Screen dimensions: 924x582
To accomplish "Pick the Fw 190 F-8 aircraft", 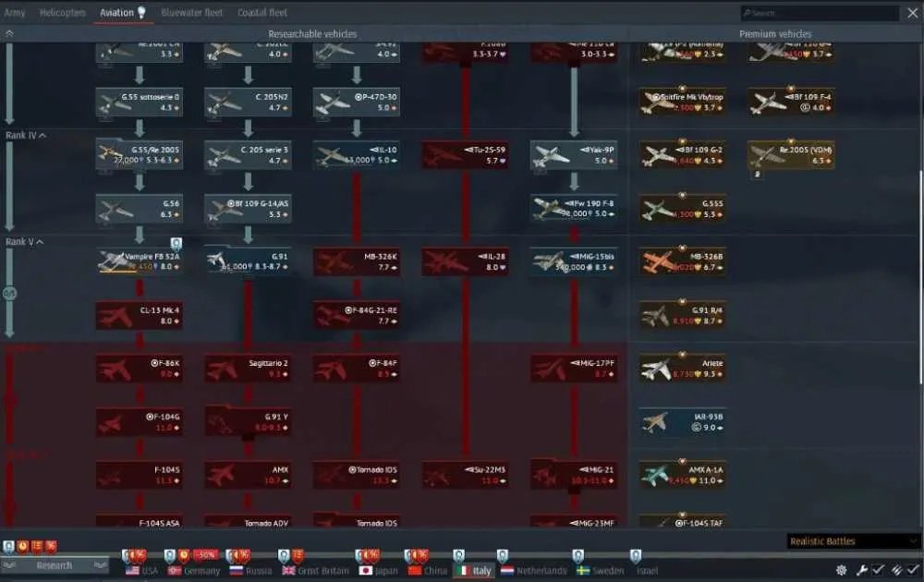I will click(x=574, y=209).
